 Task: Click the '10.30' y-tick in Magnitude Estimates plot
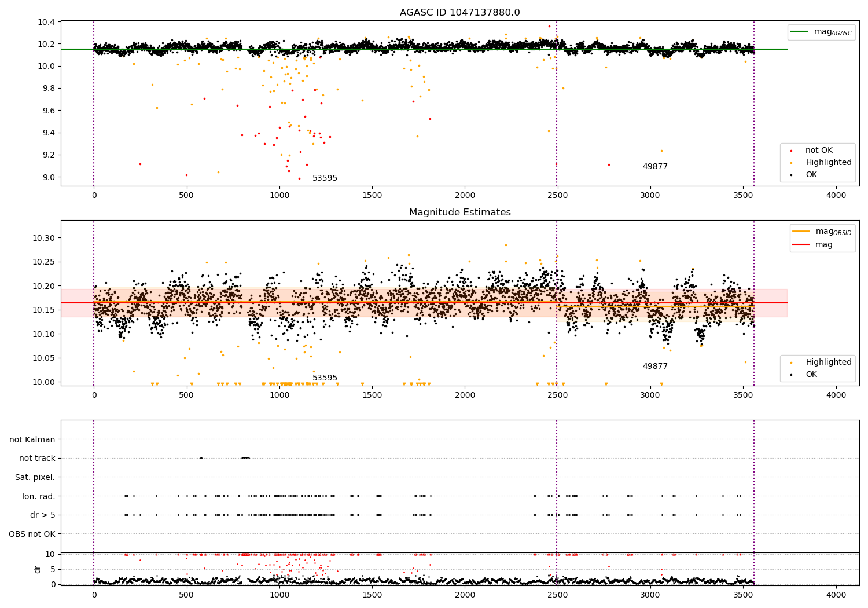pos(44,238)
